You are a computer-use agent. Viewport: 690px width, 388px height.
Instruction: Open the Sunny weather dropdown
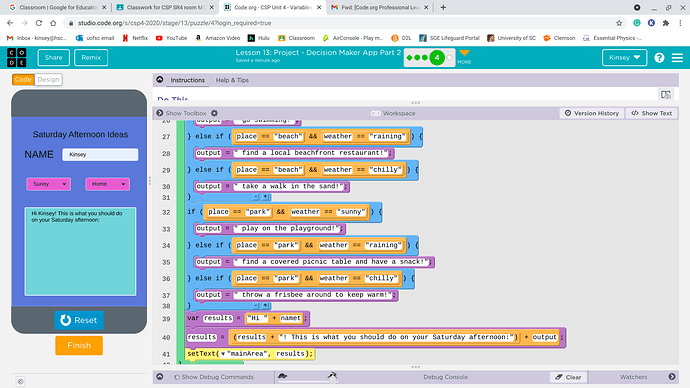pyautogui.click(x=48, y=184)
